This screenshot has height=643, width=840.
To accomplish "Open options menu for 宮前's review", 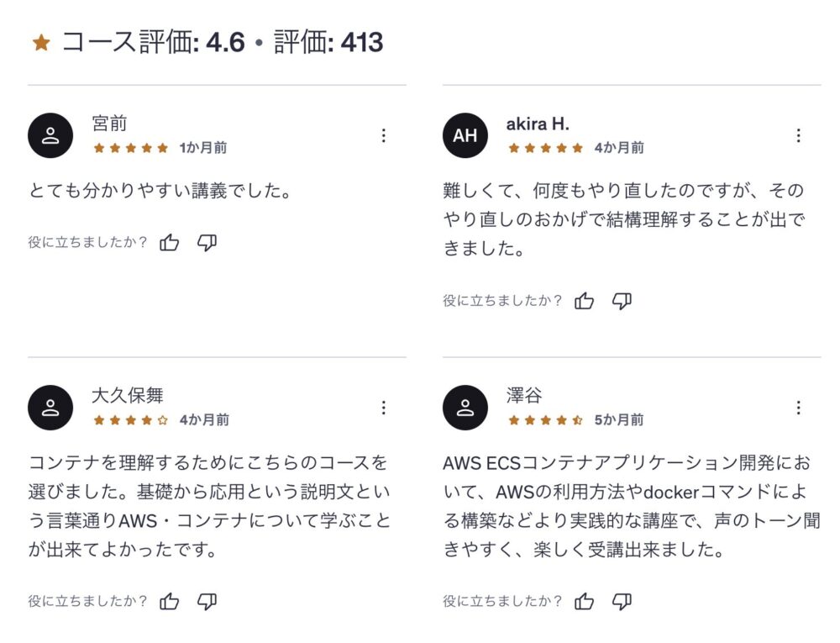I will click(384, 135).
